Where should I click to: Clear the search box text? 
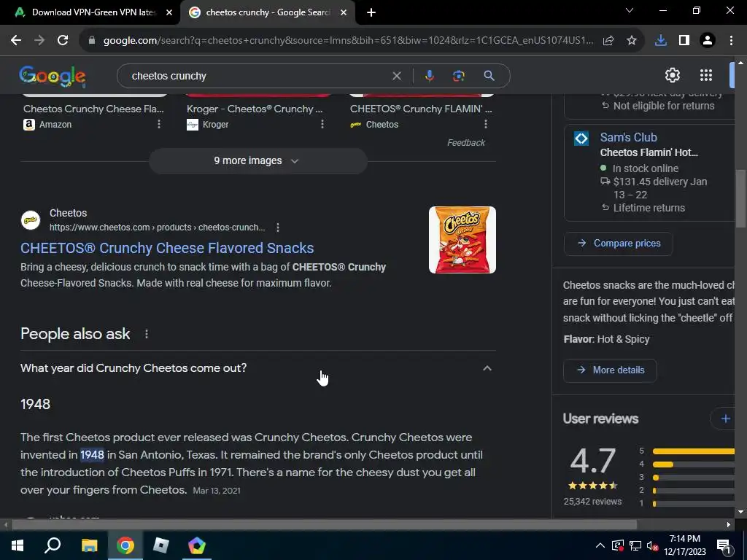click(x=396, y=76)
